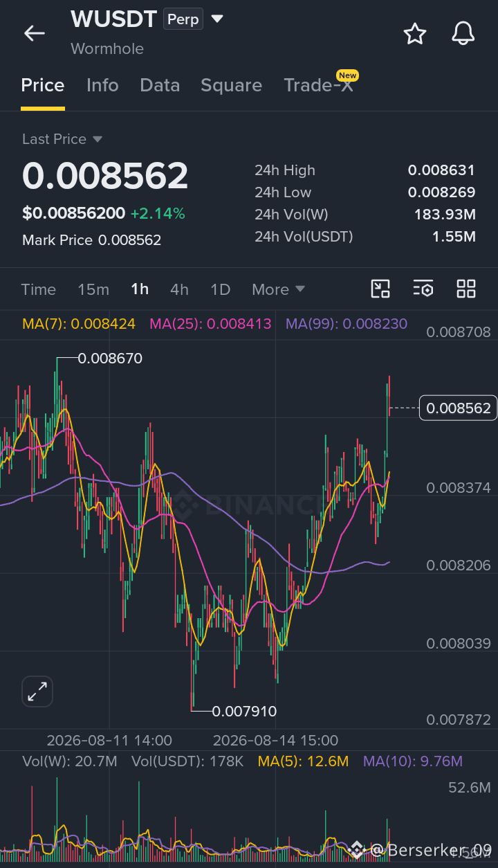Click the 24h High value 0.008631
This screenshot has height=868, width=498.
441,170
